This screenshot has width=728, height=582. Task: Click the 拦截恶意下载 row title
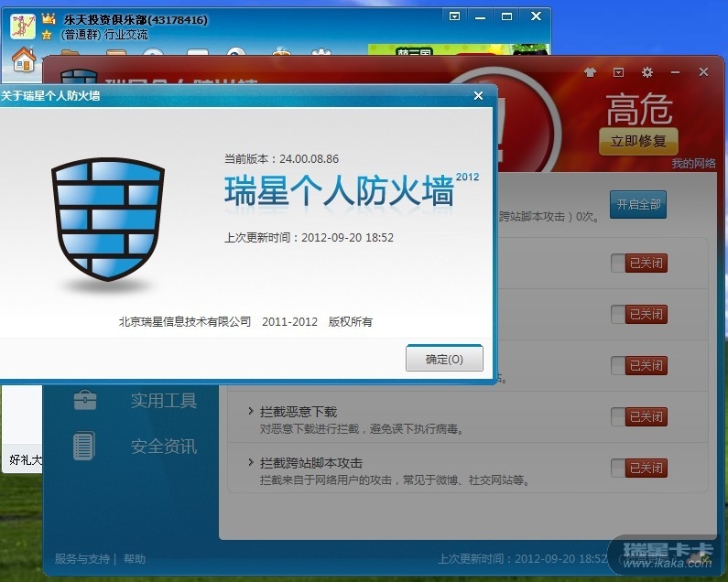[299, 412]
